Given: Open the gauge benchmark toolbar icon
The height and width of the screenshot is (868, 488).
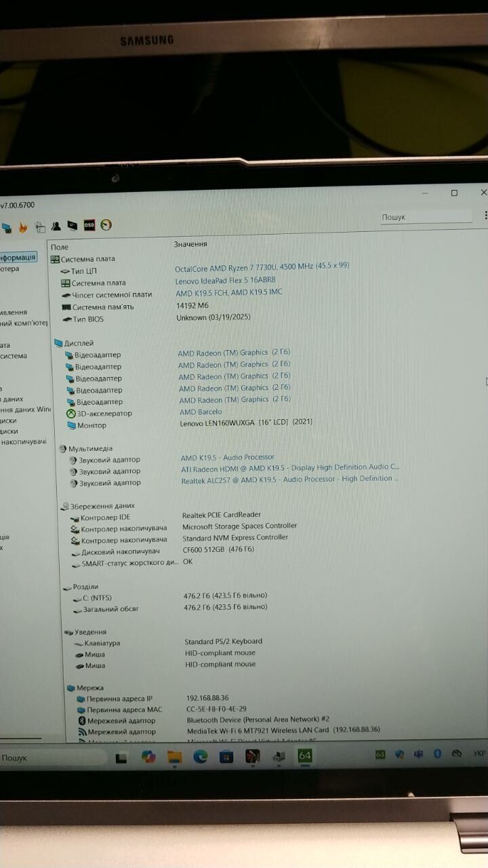Looking at the screenshot, I should 106,225.
